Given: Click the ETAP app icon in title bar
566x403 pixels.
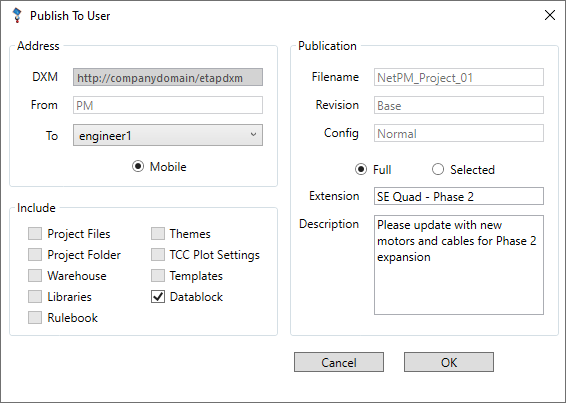Looking at the screenshot, I should click(x=17, y=16).
